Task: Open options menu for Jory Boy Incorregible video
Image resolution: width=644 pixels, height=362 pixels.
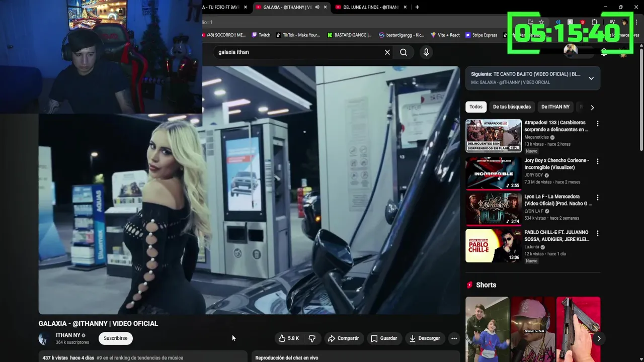Action: point(598,161)
